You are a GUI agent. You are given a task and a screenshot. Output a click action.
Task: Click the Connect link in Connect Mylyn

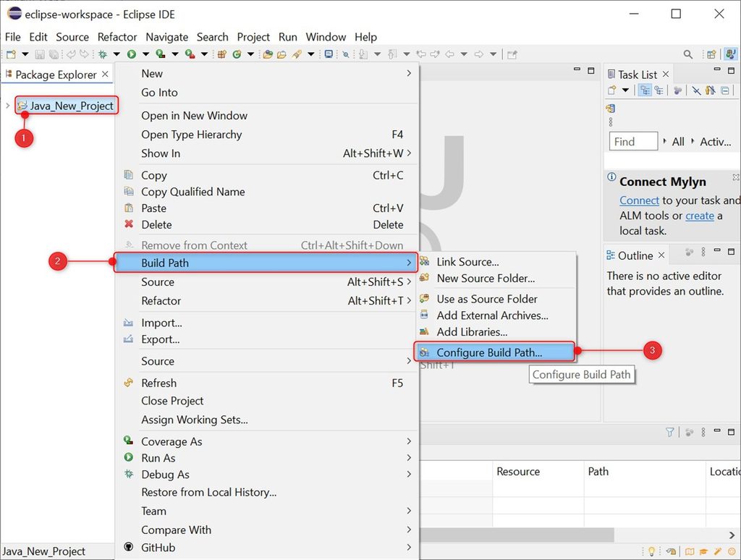click(639, 200)
